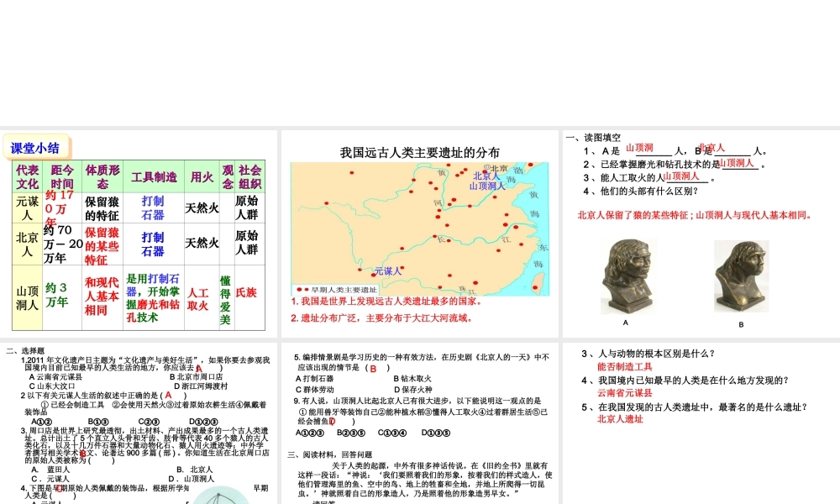
Task: Click the 工具制造 table header cell
Action: tap(154, 176)
